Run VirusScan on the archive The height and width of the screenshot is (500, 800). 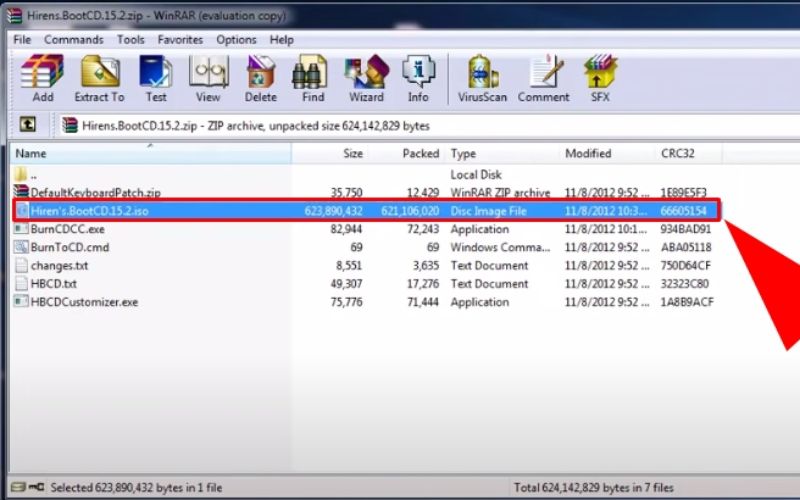pos(482,79)
